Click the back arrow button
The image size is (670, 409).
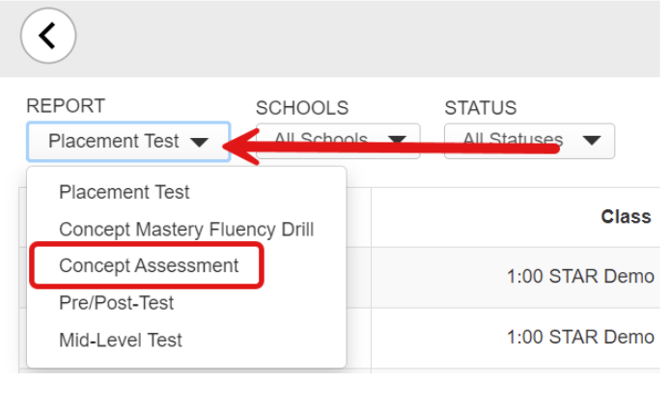pyautogui.click(x=48, y=35)
